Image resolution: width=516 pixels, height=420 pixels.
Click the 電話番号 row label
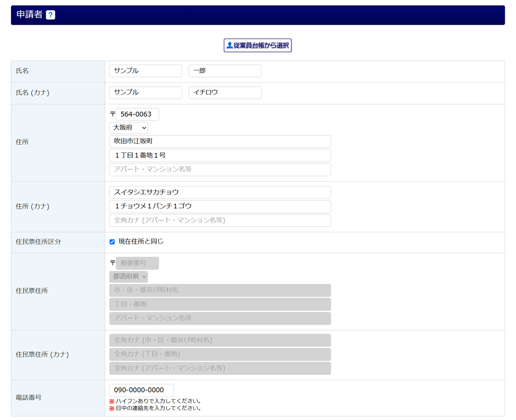coord(28,398)
